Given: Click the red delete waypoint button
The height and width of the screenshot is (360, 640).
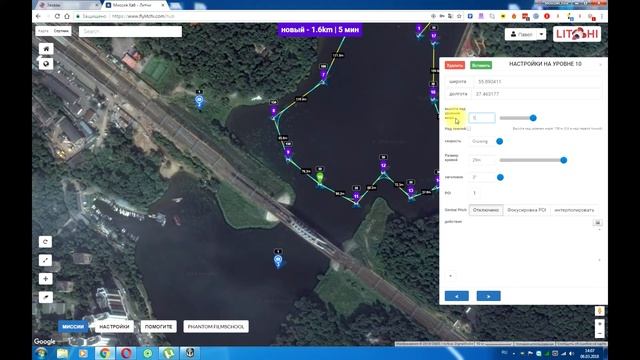Looking at the screenshot, I should coord(455,65).
